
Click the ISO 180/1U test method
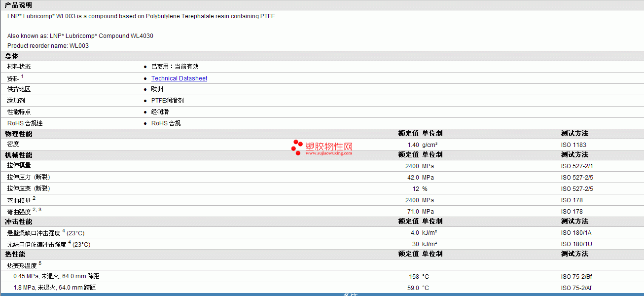click(577, 244)
